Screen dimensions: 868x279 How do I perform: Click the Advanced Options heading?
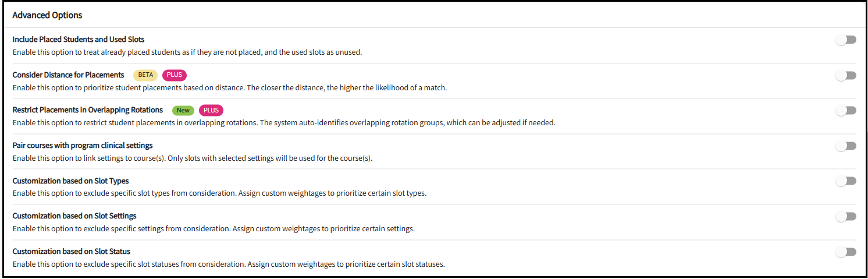(47, 15)
